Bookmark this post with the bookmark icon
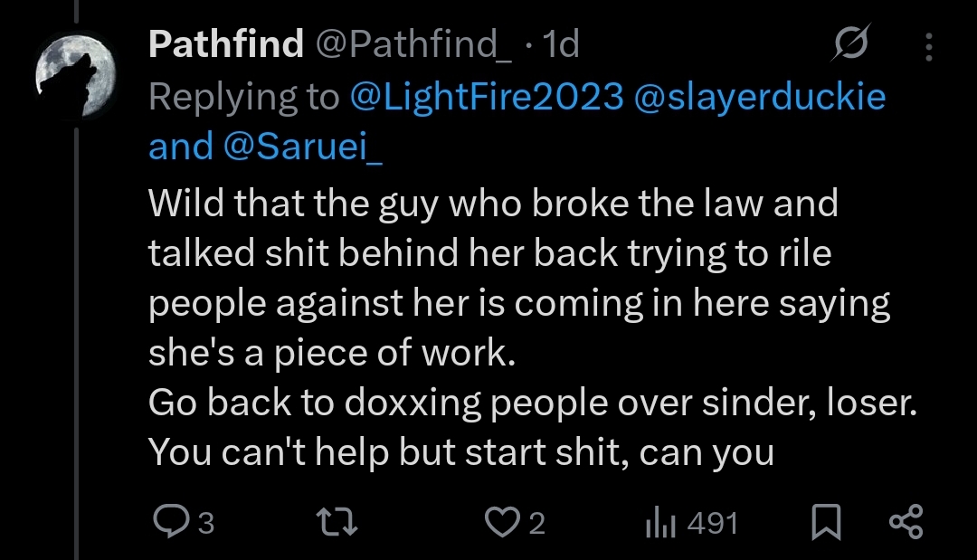Screen dimensions: 977x560 826,523
